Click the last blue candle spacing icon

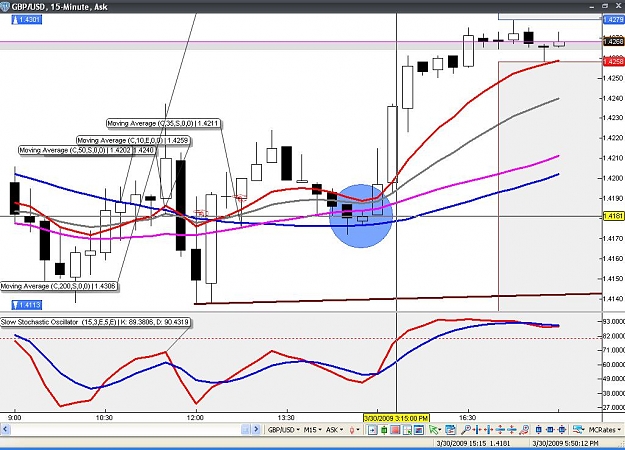pos(562,430)
